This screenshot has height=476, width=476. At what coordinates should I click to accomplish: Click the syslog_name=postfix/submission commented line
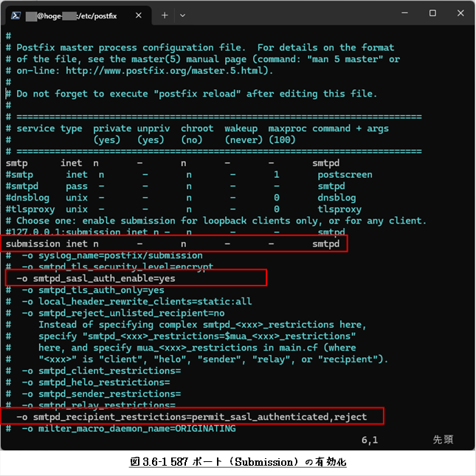pyautogui.click(x=112, y=255)
